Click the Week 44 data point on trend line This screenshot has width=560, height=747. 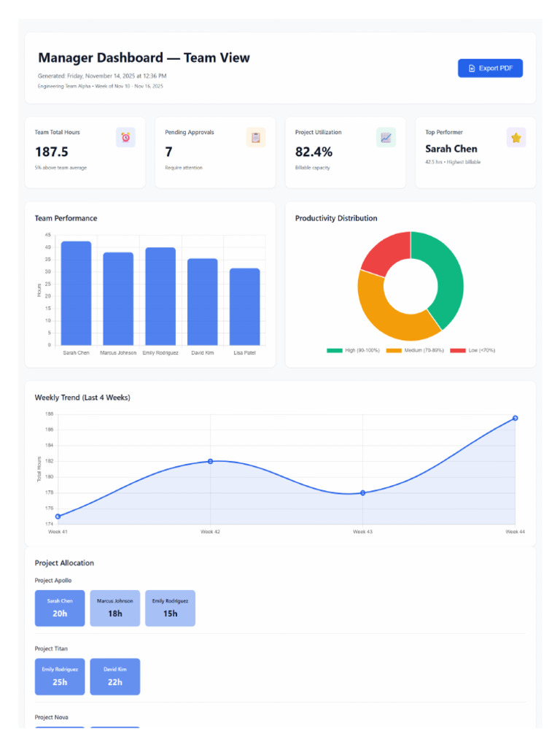pos(516,418)
